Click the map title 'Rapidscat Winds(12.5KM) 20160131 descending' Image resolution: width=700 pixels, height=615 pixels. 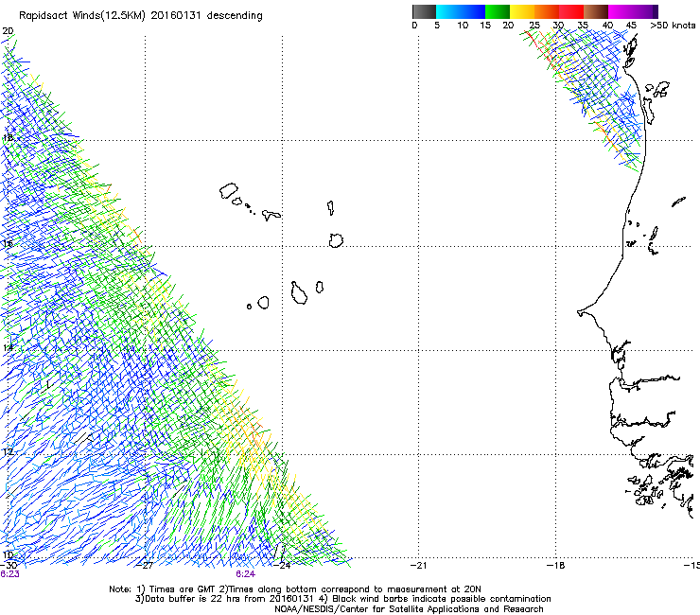141,15
